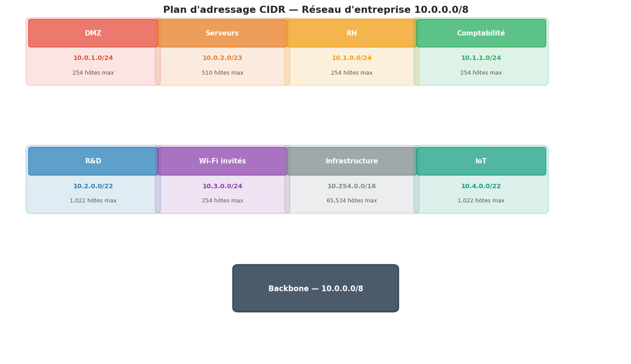Select the purple Wi-Fi invités header
The width and height of the screenshot is (631, 364).
[222, 161]
